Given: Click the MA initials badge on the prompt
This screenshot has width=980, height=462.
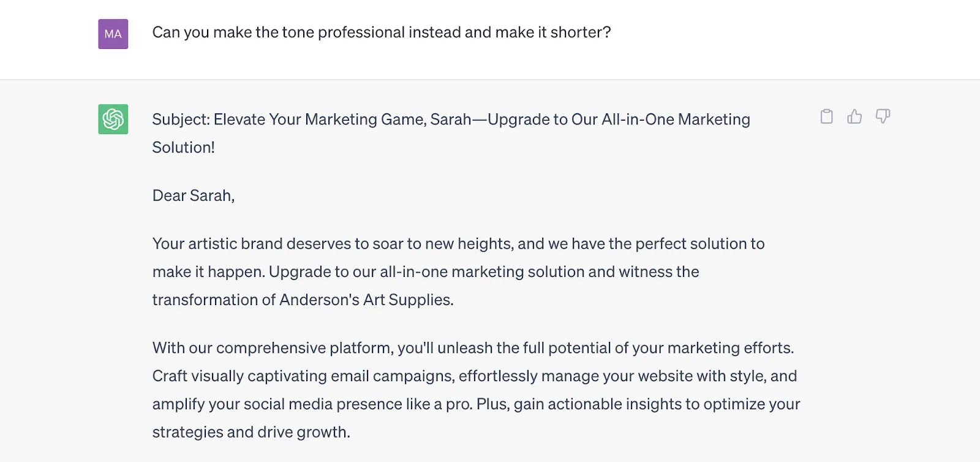Looking at the screenshot, I should 113,34.
